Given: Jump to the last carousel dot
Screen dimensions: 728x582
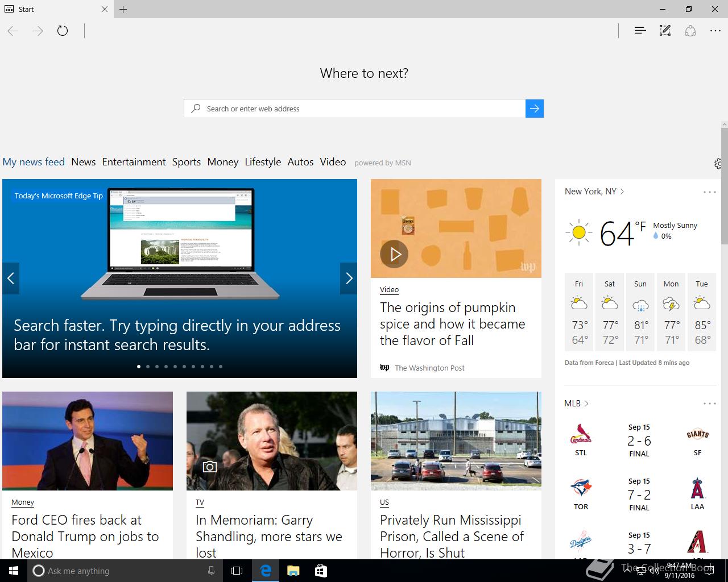Looking at the screenshot, I should [x=221, y=367].
